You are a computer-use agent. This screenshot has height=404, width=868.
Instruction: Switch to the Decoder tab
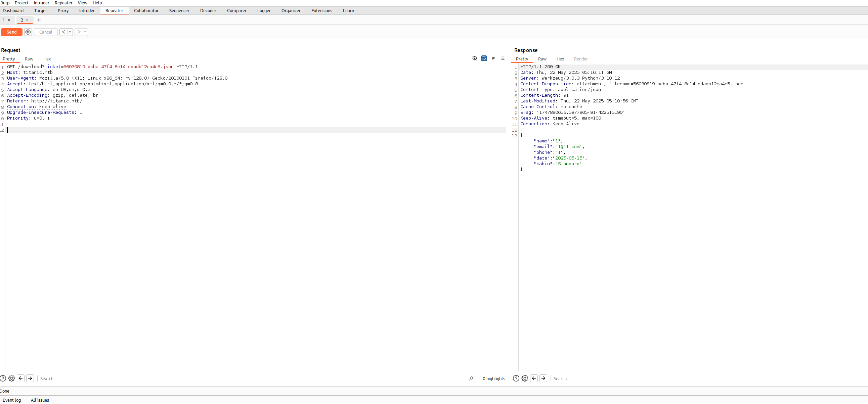(208, 11)
